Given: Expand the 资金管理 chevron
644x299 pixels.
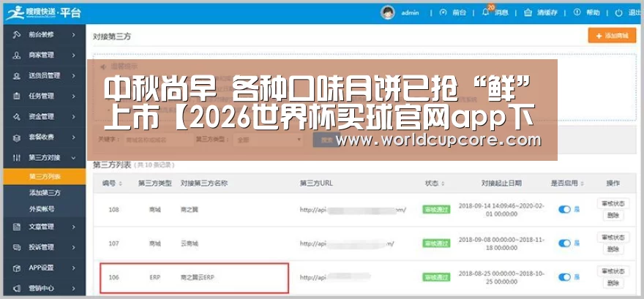Looking at the screenshot, I should [x=73, y=117].
